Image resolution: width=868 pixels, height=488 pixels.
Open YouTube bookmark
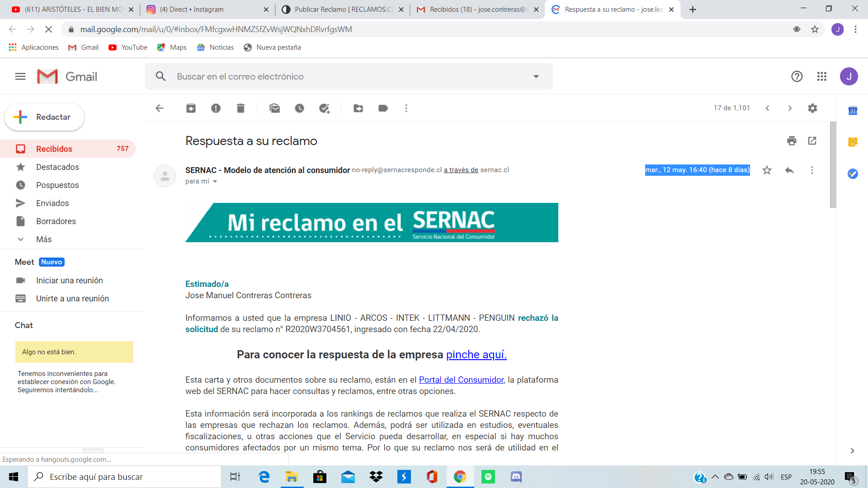[x=128, y=47]
